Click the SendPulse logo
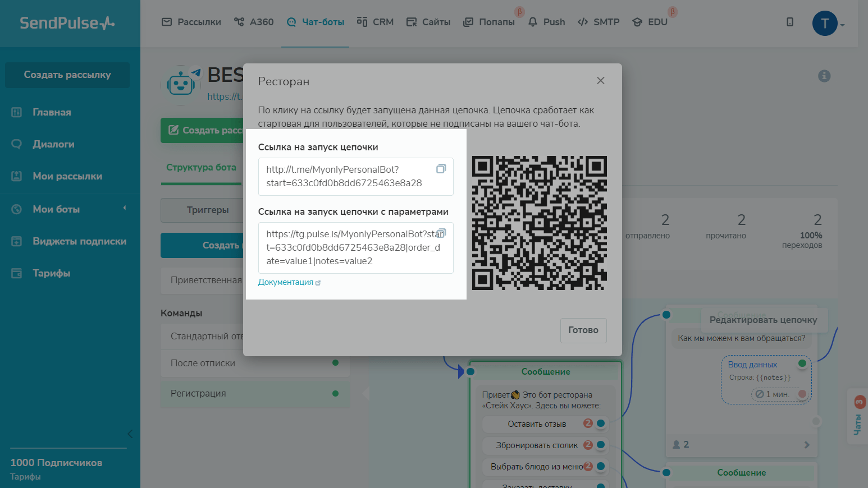The width and height of the screenshot is (868, 488). coord(67,23)
